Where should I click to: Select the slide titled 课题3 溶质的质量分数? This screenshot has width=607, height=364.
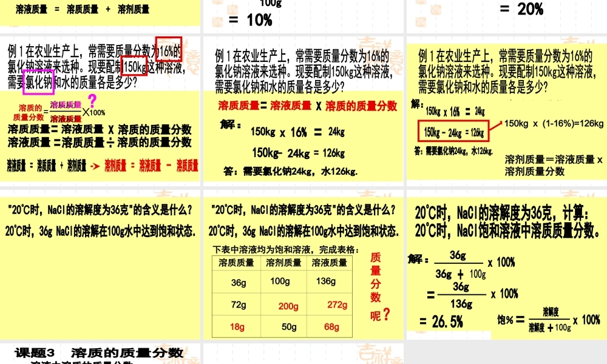[100, 354]
